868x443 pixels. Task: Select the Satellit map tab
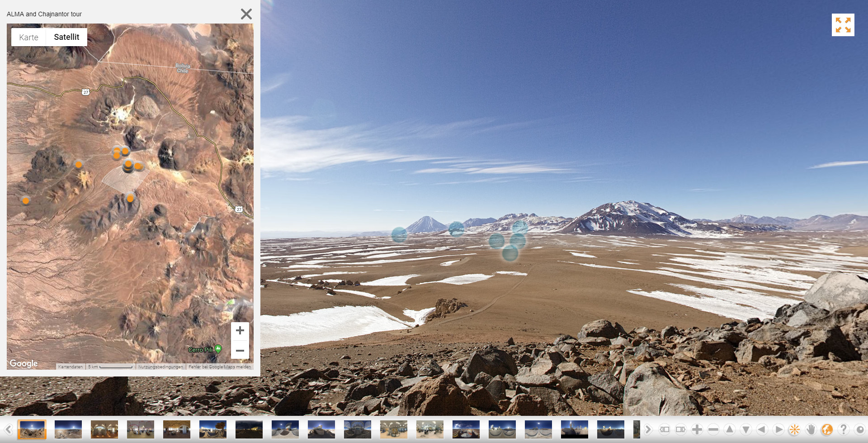pyautogui.click(x=66, y=37)
